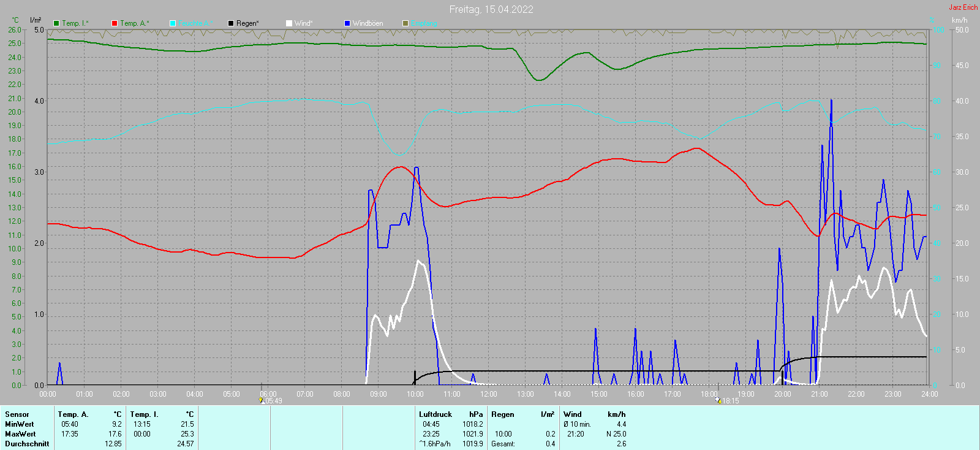Click the inside temperature average 24.57
Image resolution: width=980 pixels, height=450 pixels.
tap(186, 444)
